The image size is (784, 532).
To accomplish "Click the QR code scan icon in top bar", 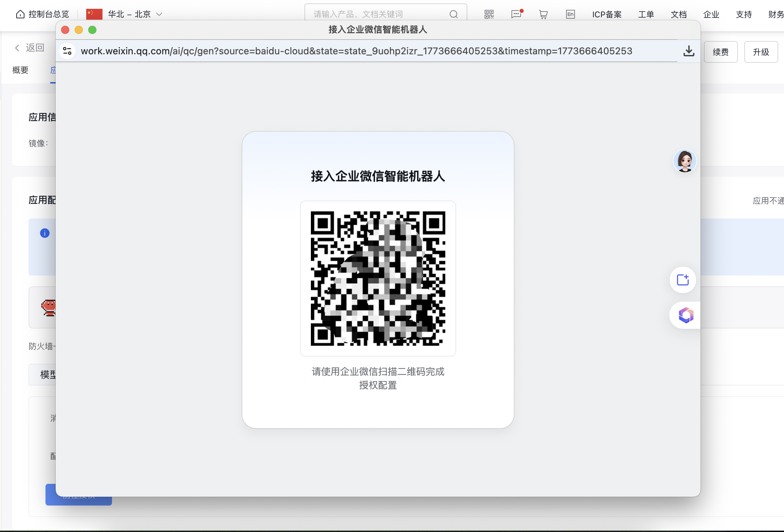I will click(489, 14).
